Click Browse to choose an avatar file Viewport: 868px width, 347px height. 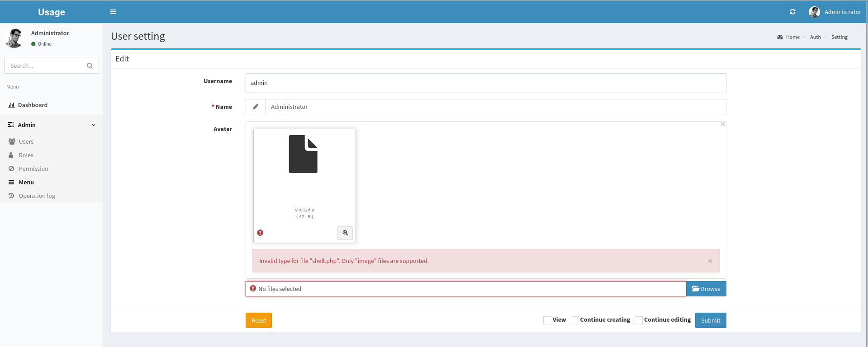706,289
